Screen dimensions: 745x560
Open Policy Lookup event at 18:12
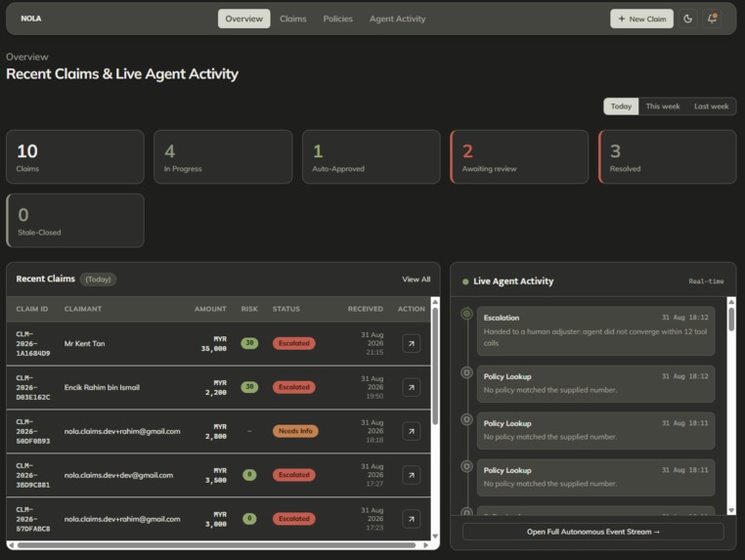pyautogui.click(x=595, y=384)
